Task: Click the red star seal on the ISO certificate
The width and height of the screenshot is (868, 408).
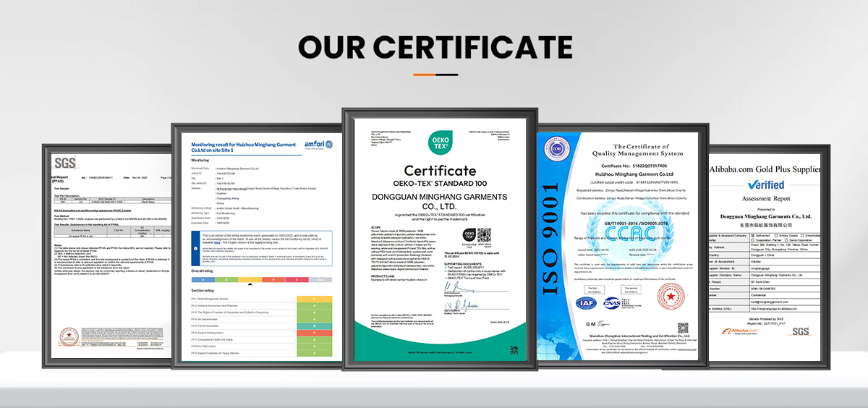Action: (x=670, y=296)
